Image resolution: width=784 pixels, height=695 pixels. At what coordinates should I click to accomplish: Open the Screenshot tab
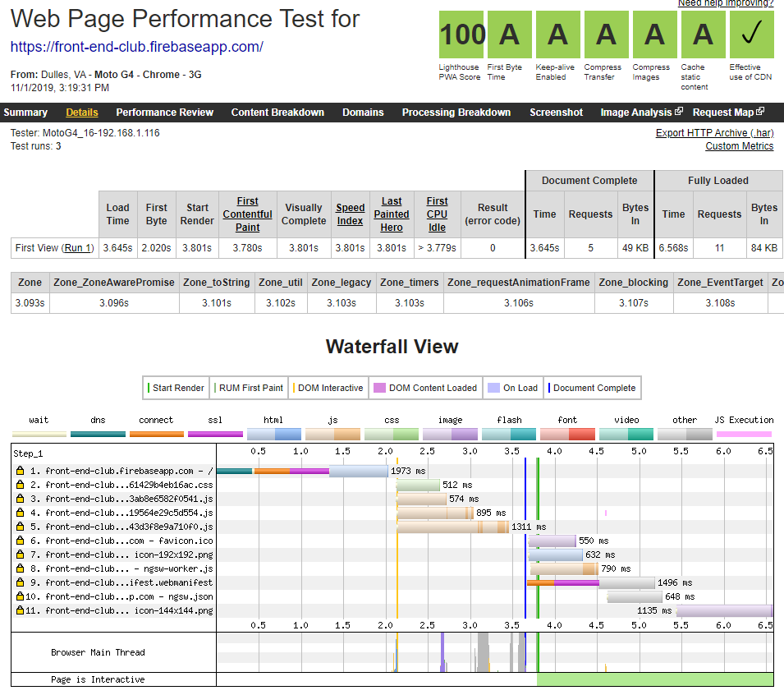click(556, 113)
